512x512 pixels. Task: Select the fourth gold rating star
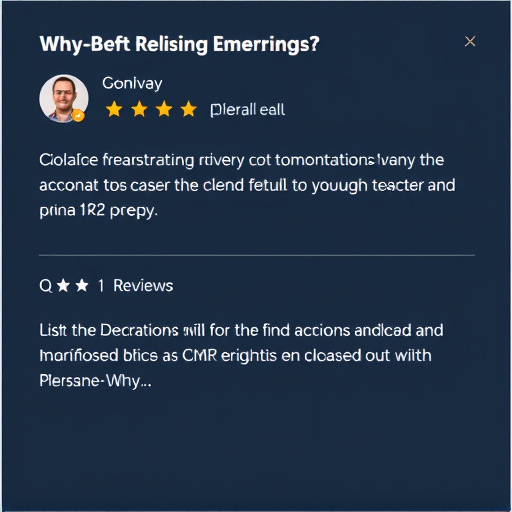(x=189, y=109)
